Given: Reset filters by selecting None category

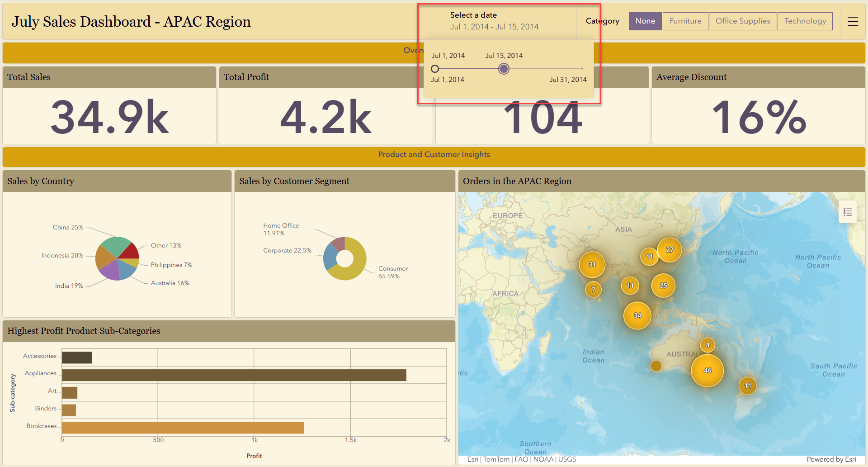Looking at the screenshot, I should 645,21.
